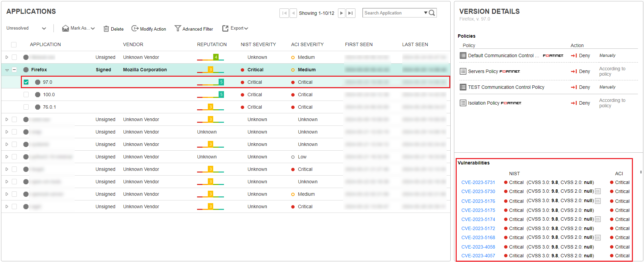
Task: Click the grey status circle for version 97.0
Action: [x=38, y=82]
